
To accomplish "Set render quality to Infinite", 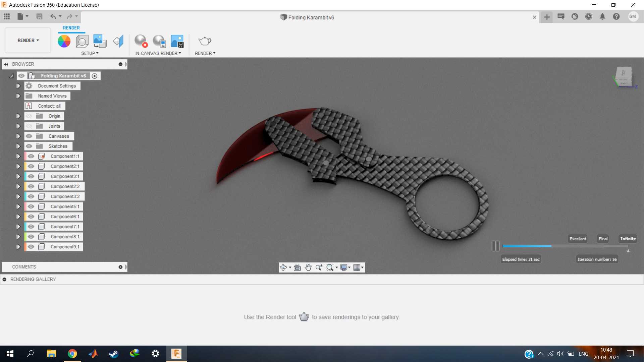I will pyautogui.click(x=628, y=239).
